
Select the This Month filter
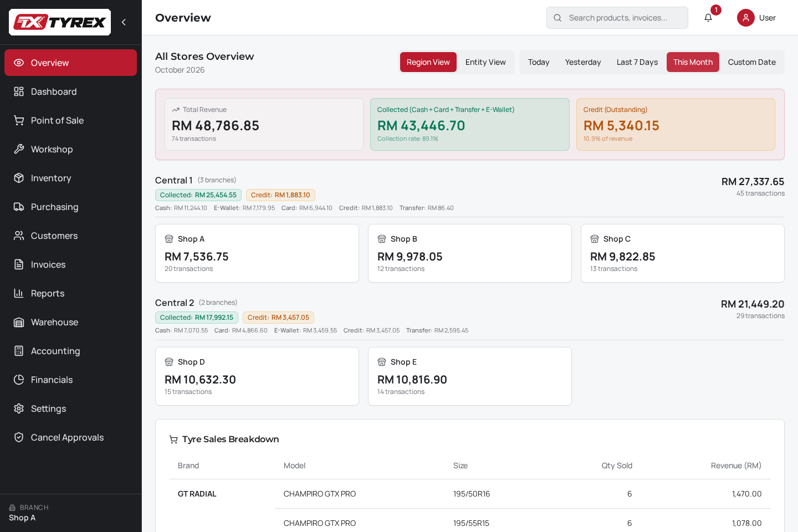[x=693, y=62]
